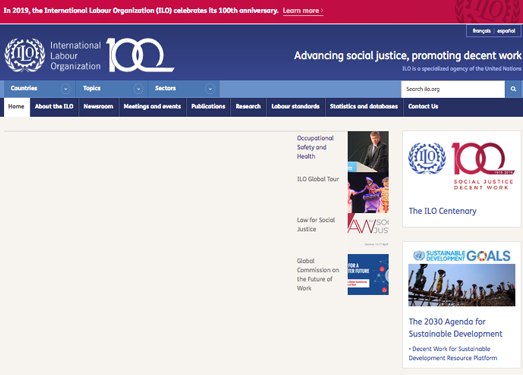Screen dimensions: 523x375
Task: Open the Research menu item
Action: tap(248, 107)
